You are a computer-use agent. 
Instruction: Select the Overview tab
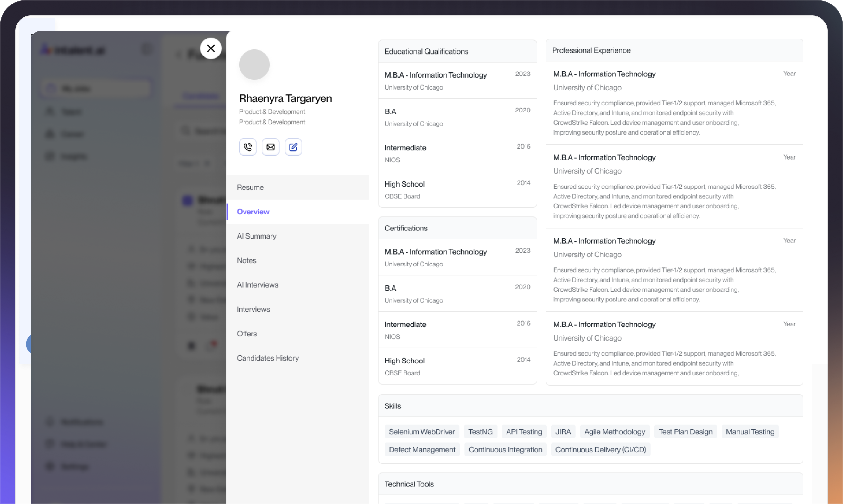(x=253, y=212)
